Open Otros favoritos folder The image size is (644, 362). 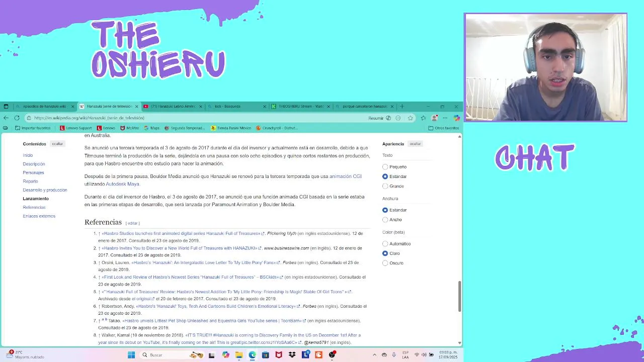(x=444, y=128)
